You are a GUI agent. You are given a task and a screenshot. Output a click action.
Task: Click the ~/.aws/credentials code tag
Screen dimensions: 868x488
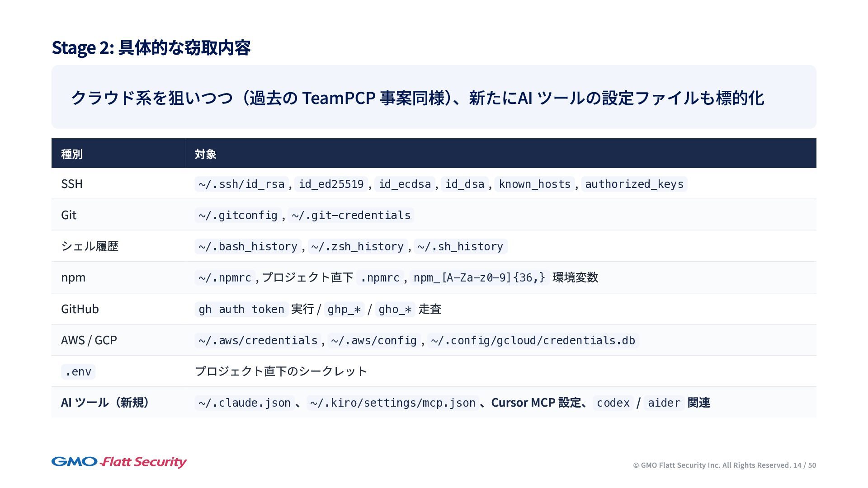click(x=258, y=341)
